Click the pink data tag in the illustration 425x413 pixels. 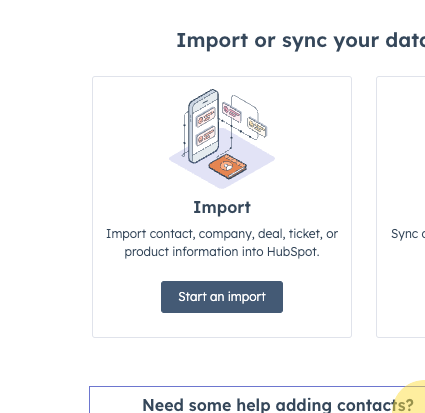pos(232,112)
